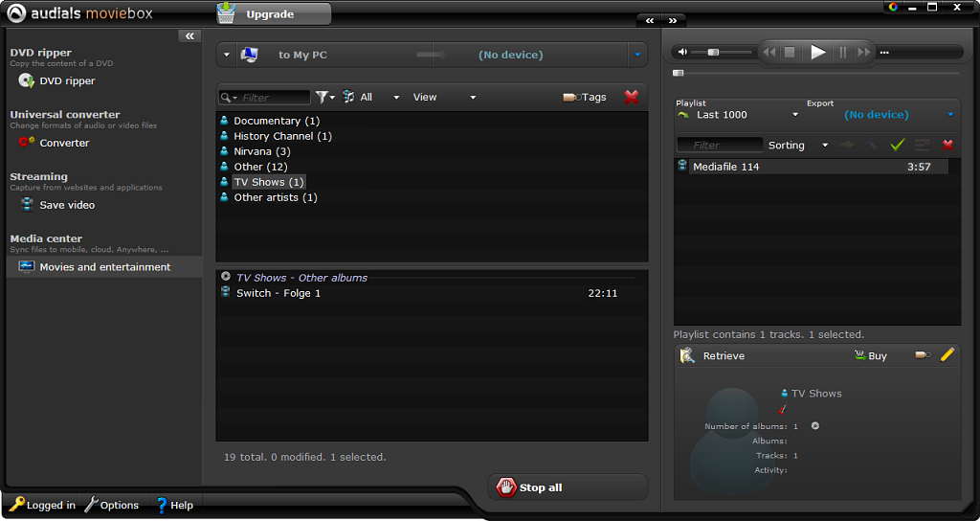The height and width of the screenshot is (521, 980).
Task: Click the tag icon in info panel
Action: 923,355
